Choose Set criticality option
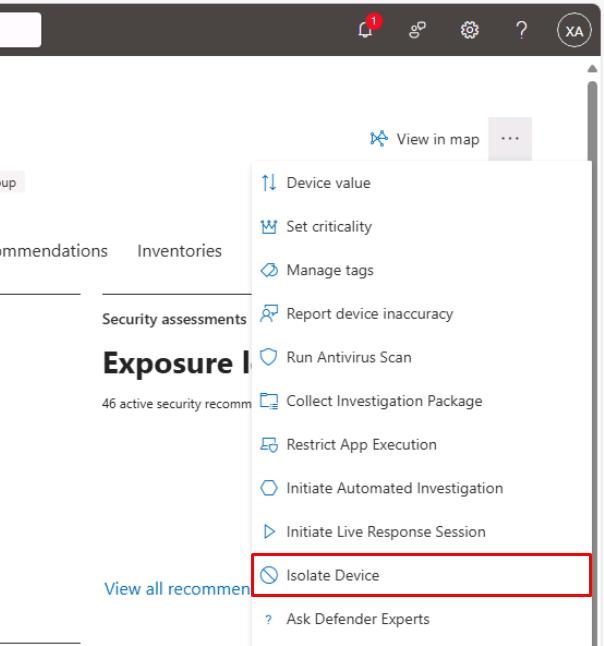 [x=329, y=226]
